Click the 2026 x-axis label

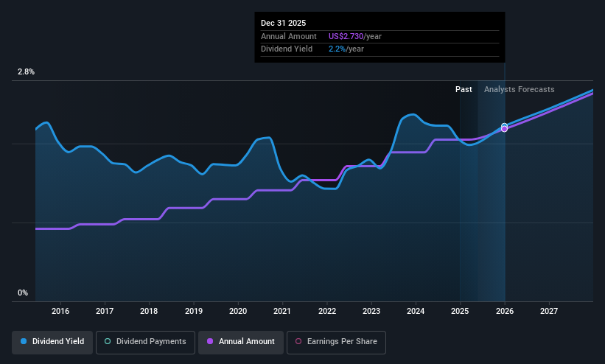pyautogui.click(x=505, y=311)
